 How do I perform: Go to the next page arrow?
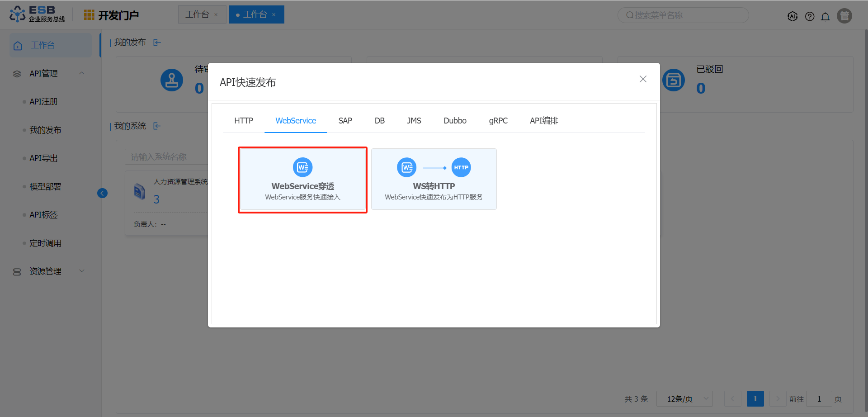778,399
